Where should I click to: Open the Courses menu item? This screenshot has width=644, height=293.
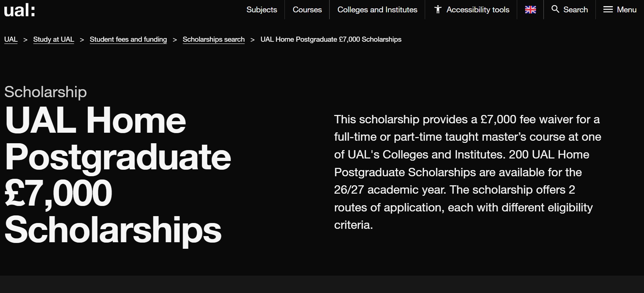tap(307, 10)
